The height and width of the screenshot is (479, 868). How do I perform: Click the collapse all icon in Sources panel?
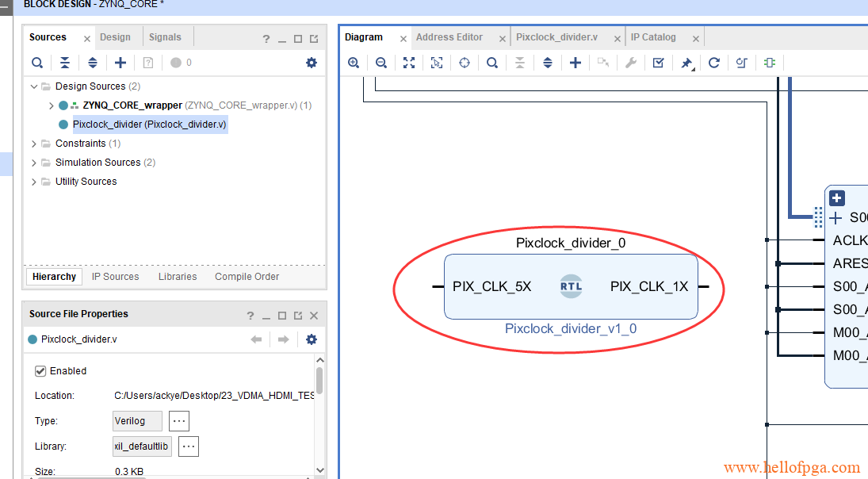pos(65,63)
